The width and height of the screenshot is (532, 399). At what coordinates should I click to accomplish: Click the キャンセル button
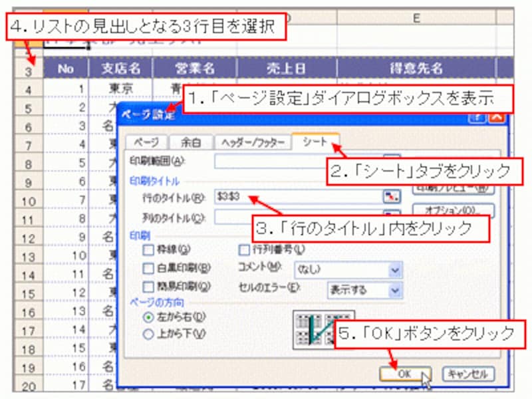[468, 374]
